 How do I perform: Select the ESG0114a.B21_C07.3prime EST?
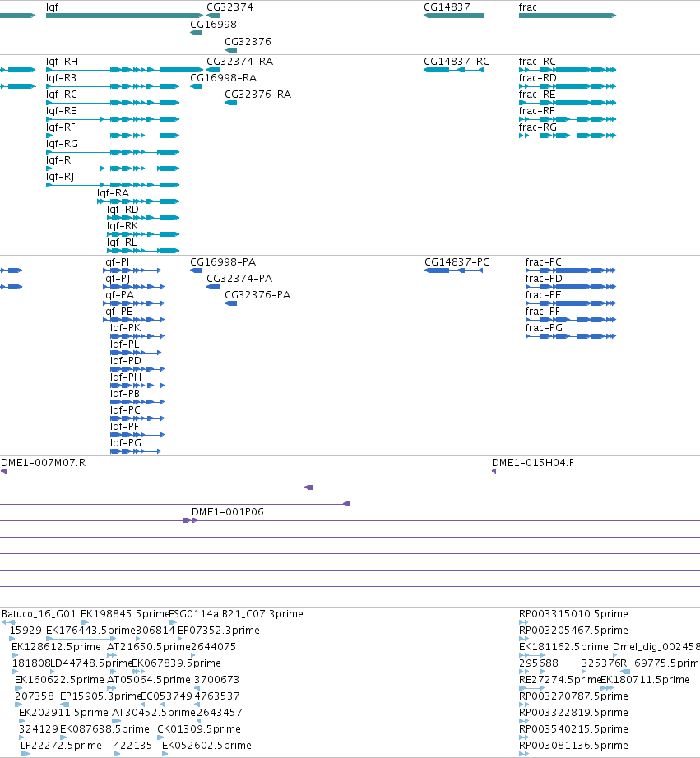[x=173, y=622]
